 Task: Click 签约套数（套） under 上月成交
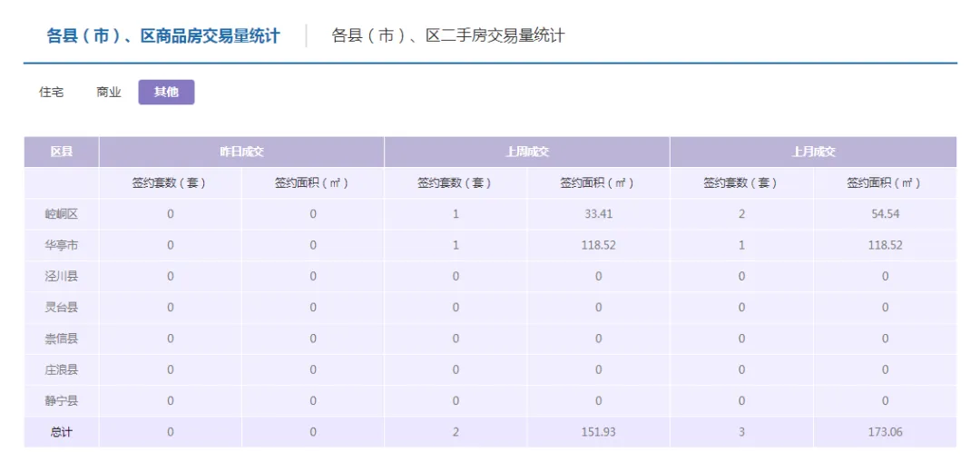(x=741, y=183)
